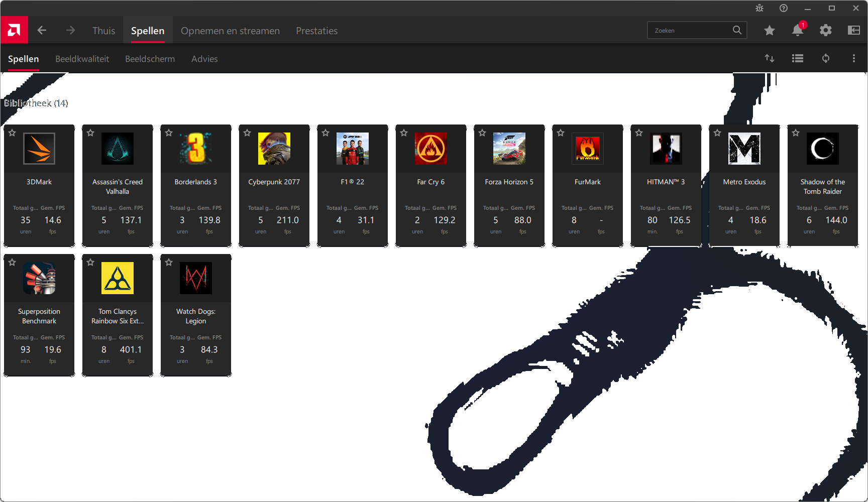The image size is (868, 502).
Task: Favorite the 3DMark game tile
Action: pos(13,133)
